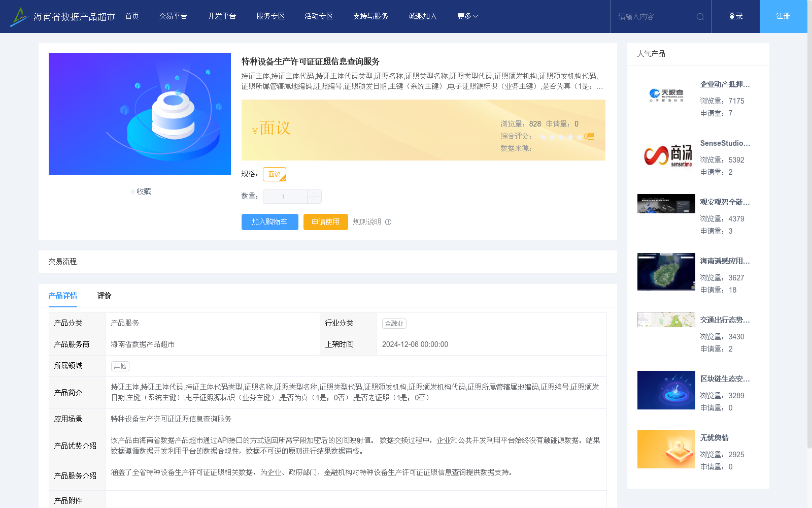Click 诚邀加入 in the navigation bar
812x508 pixels.
(423, 16)
